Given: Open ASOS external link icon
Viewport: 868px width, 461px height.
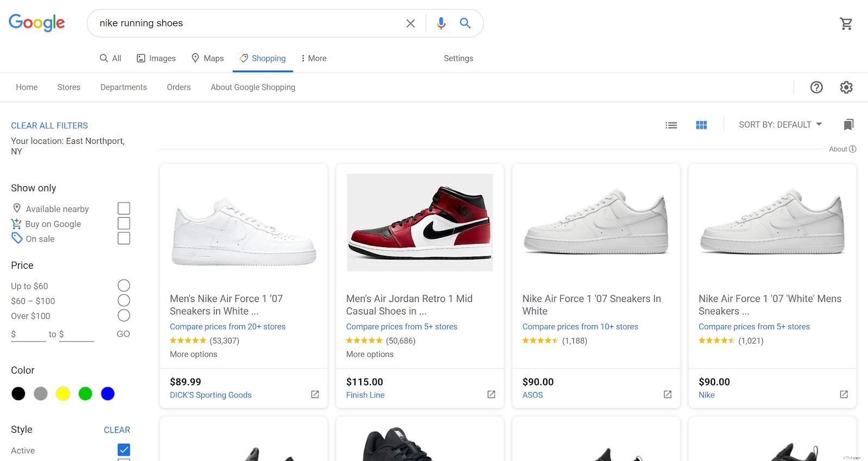Looking at the screenshot, I should (x=667, y=394).
